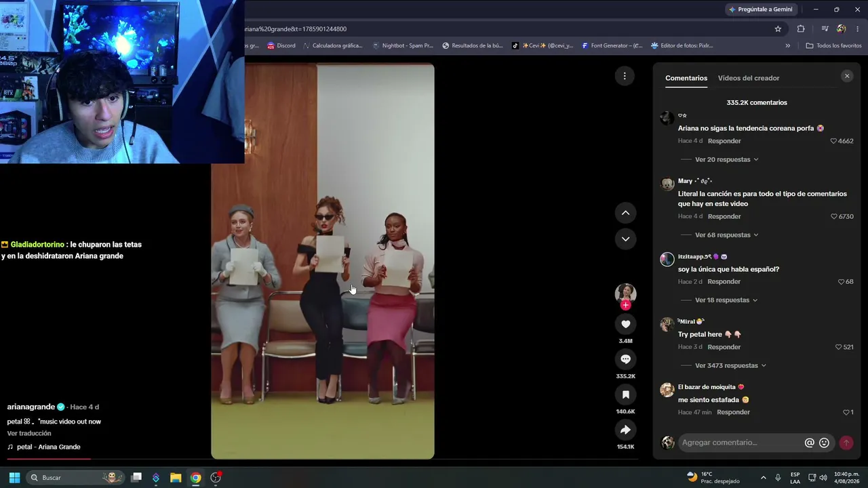Share the video with the arrow icon
The width and height of the screenshot is (868, 488).
[625, 430]
